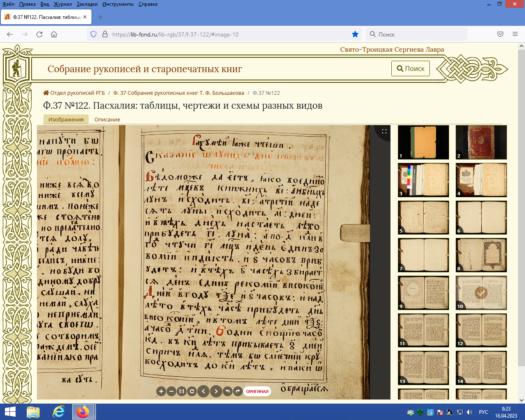This screenshot has height=420, width=525.
Task: Open Windows Start menu
Action: [10, 412]
